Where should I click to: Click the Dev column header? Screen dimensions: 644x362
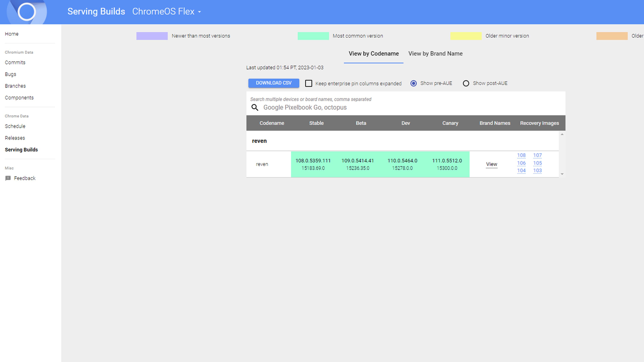click(x=406, y=123)
